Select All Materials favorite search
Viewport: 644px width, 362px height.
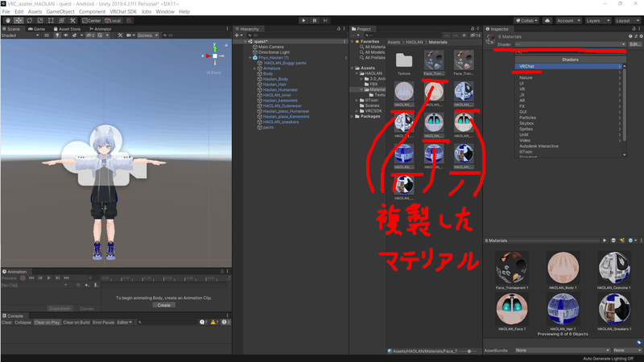tap(374, 47)
